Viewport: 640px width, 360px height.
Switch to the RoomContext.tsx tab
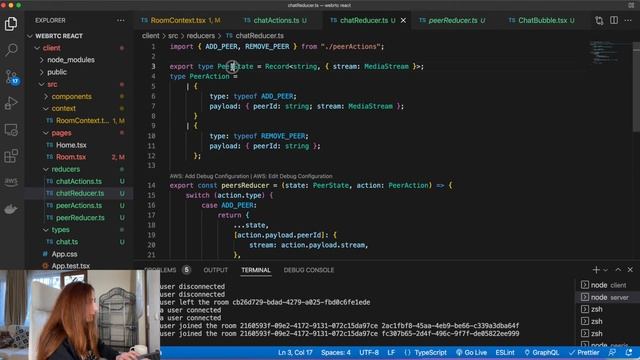coord(180,20)
